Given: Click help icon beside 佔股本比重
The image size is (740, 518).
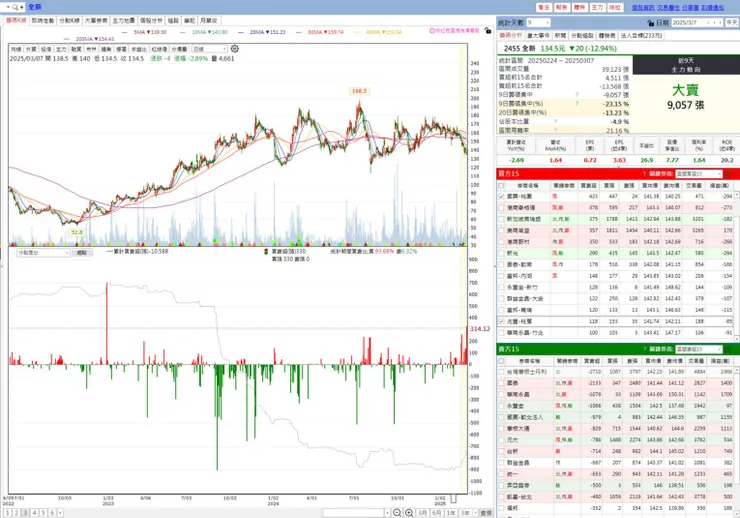Looking at the screenshot, I should (x=555, y=121).
